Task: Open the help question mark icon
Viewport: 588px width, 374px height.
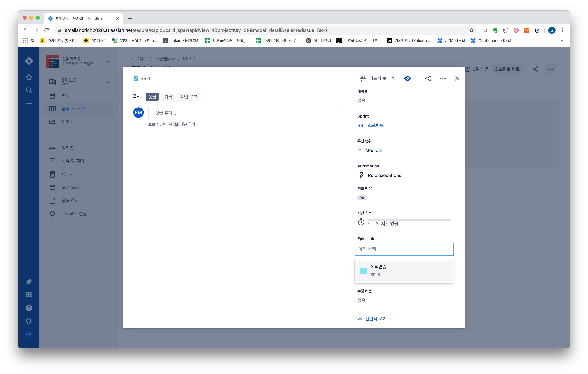Action: pos(29,308)
